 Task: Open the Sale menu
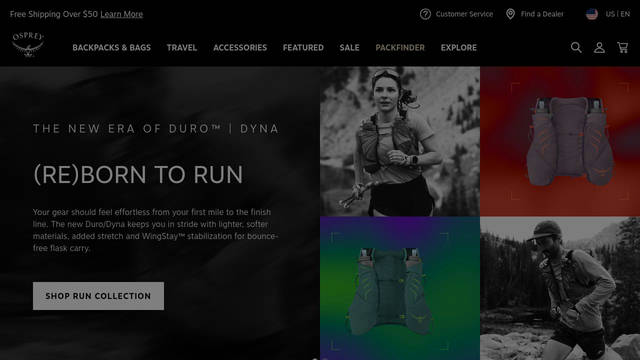point(349,48)
